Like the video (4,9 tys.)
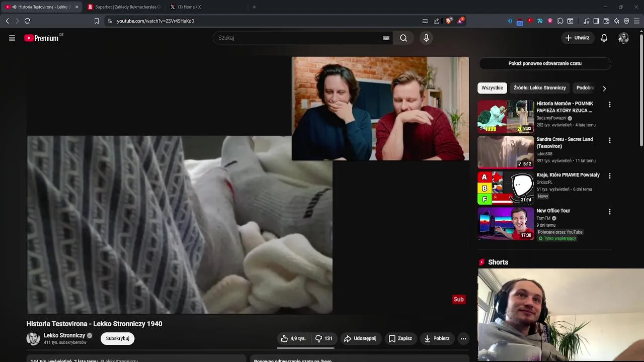The height and width of the screenshot is (362, 644). pyautogui.click(x=293, y=338)
